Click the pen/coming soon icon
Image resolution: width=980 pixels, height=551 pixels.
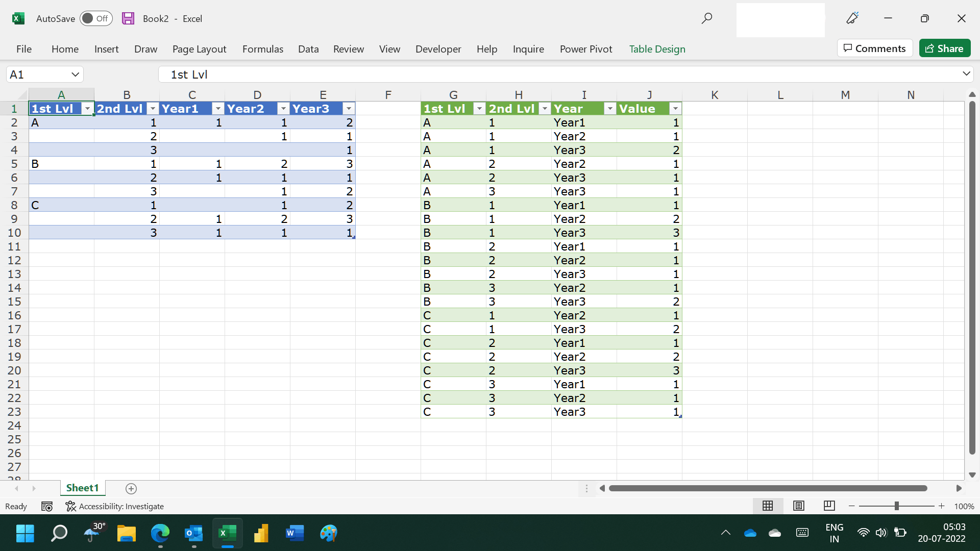(x=852, y=18)
